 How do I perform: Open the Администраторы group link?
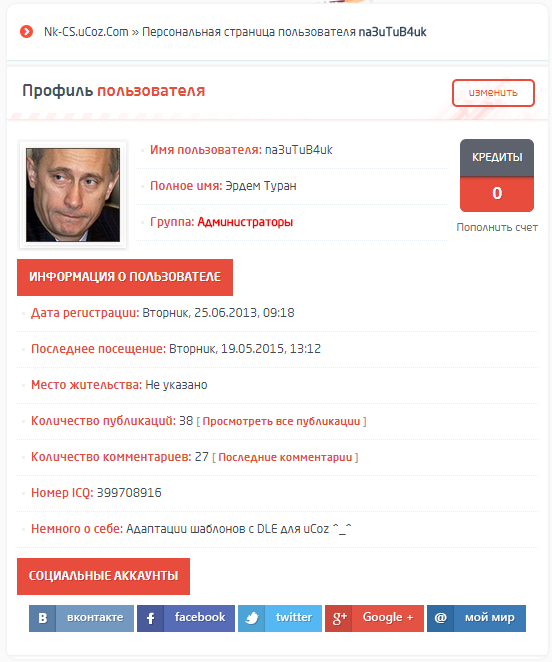tap(245, 222)
